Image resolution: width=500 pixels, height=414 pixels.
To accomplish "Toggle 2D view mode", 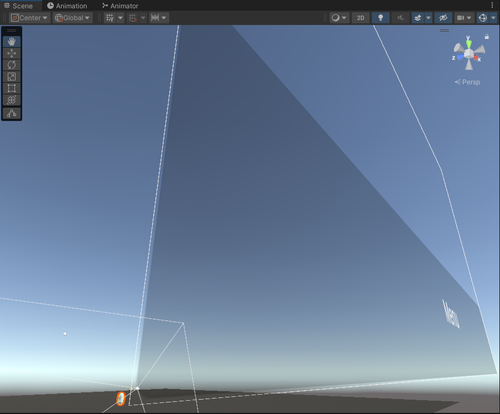I will pos(360,18).
